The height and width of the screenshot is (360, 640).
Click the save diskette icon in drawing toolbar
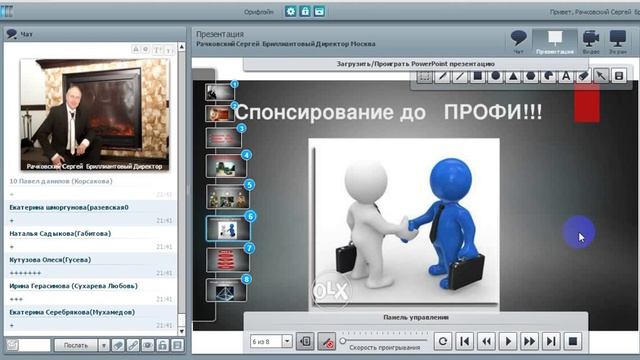tap(619, 76)
